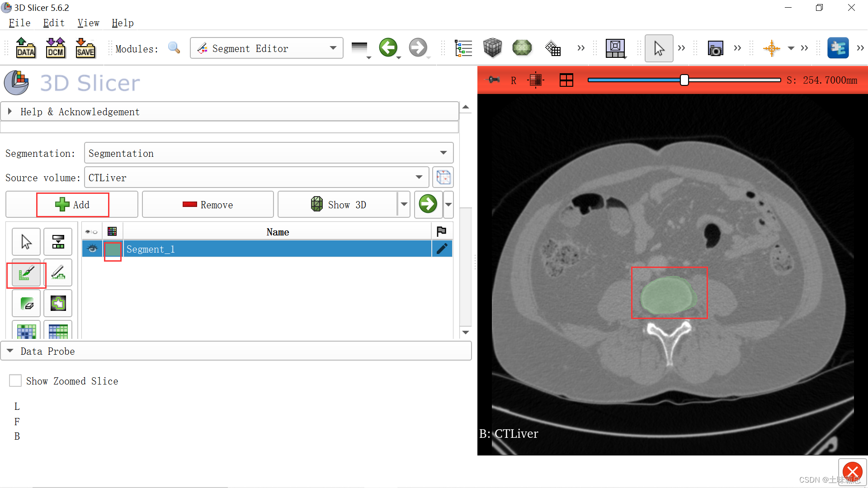Screen dimensions: 868x488
Task: Open the screenshot capture camera icon
Action: [x=715, y=48]
